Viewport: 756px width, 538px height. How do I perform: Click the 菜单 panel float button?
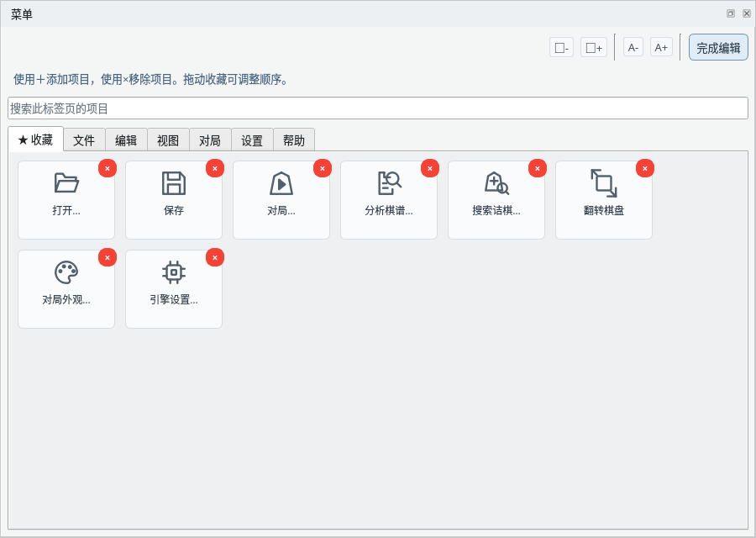(731, 13)
